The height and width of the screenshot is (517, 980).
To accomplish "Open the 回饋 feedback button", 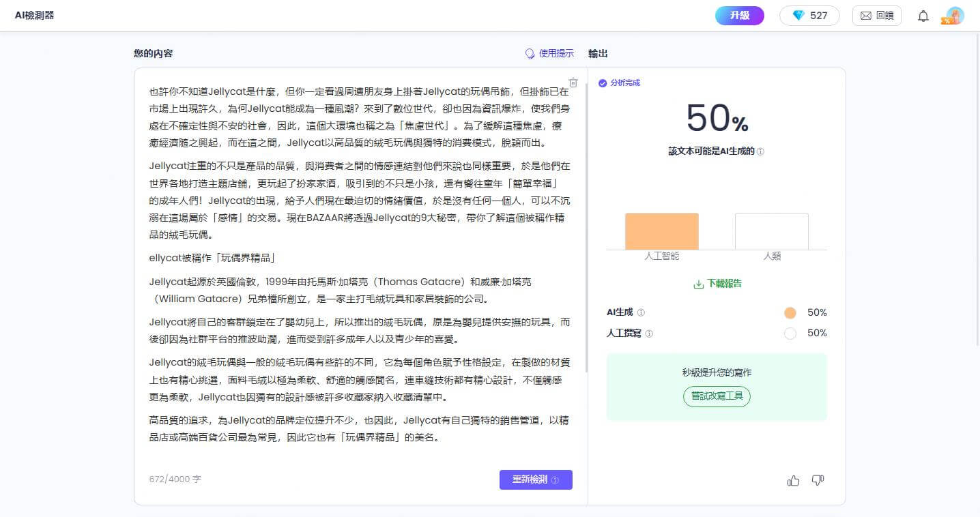I will coord(877,16).
